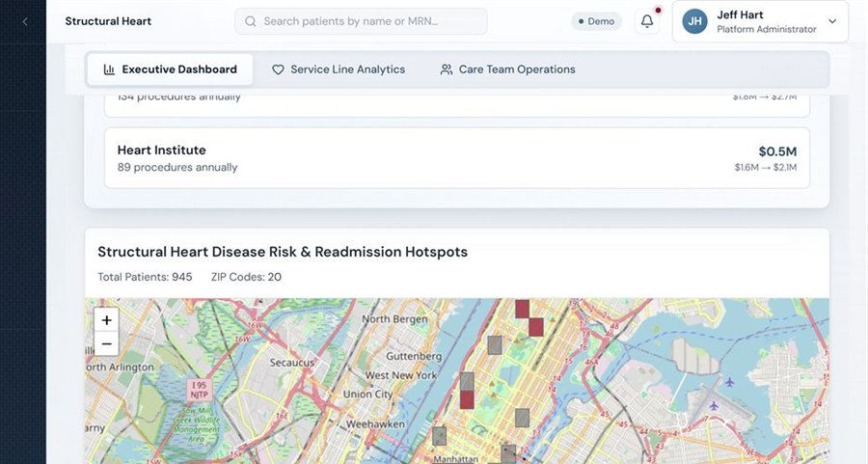Click the heart icon for Service Line Analytics

pos(278,69)
